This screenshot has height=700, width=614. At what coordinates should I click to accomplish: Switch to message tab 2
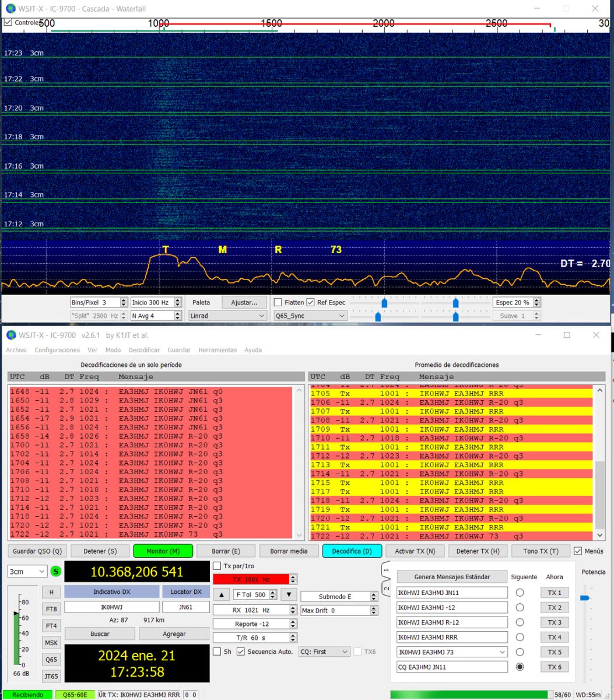click(385, 588)
